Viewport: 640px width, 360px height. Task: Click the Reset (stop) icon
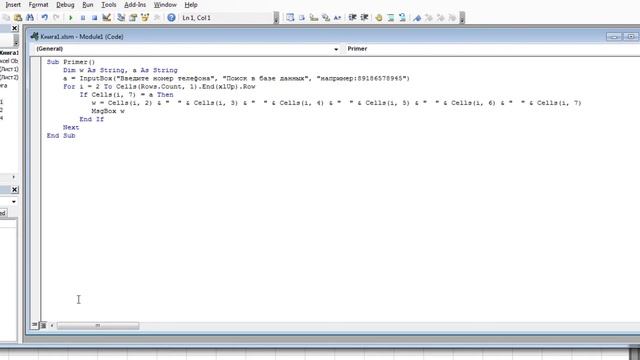(94, 18)
